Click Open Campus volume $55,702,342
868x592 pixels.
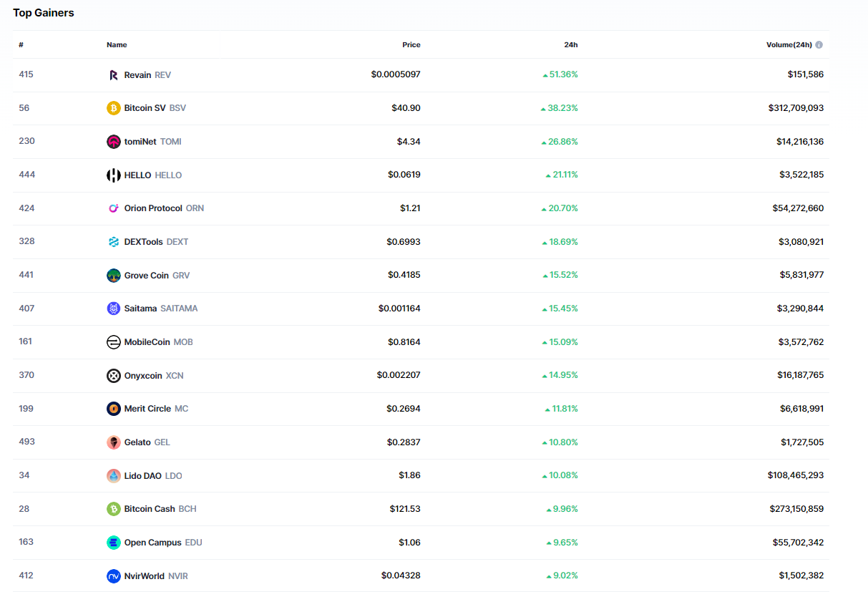click(x=798, y=543)
